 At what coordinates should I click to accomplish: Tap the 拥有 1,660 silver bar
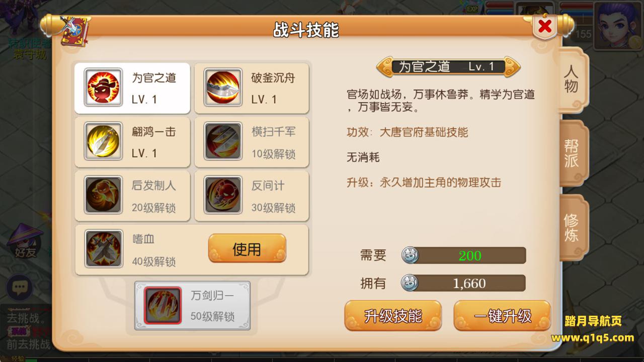tap(463, 283)
